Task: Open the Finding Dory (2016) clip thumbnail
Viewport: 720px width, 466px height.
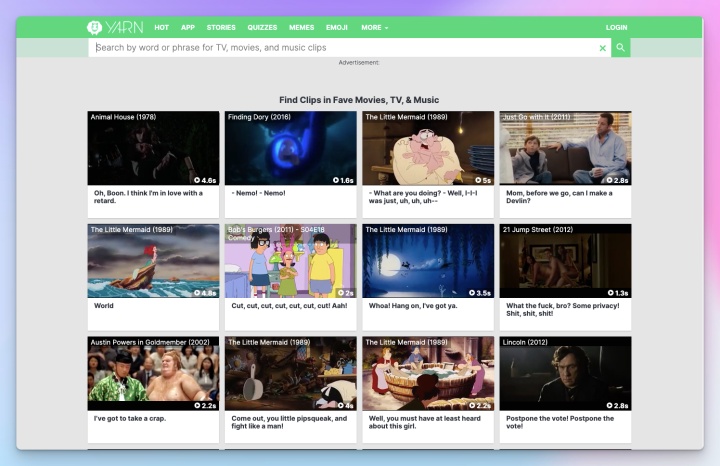Action: point(291,148)
